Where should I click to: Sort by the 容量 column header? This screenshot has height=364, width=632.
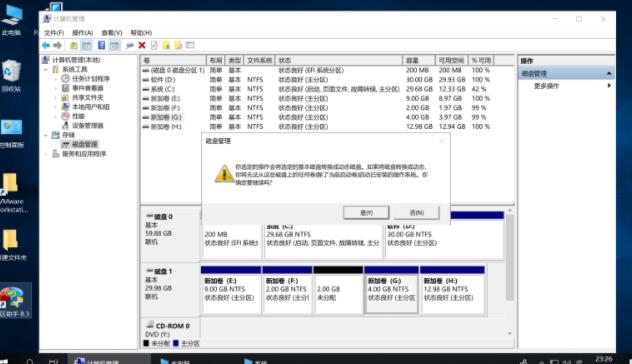(x=419, y=60)
